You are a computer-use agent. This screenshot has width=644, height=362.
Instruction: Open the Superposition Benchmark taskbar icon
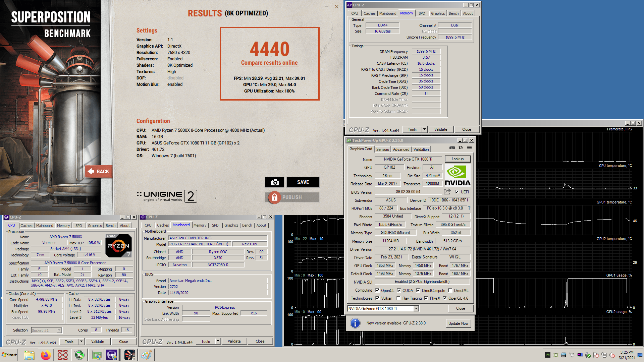[x=129, y=355]
